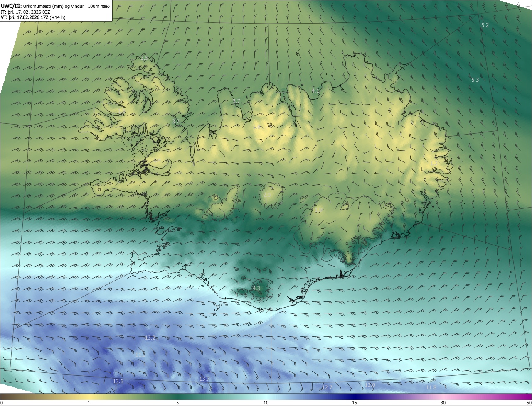Click the color scale legend bar
Viewport: 532px width, 406px height.
pyautogui.click(x=266, y=397)
